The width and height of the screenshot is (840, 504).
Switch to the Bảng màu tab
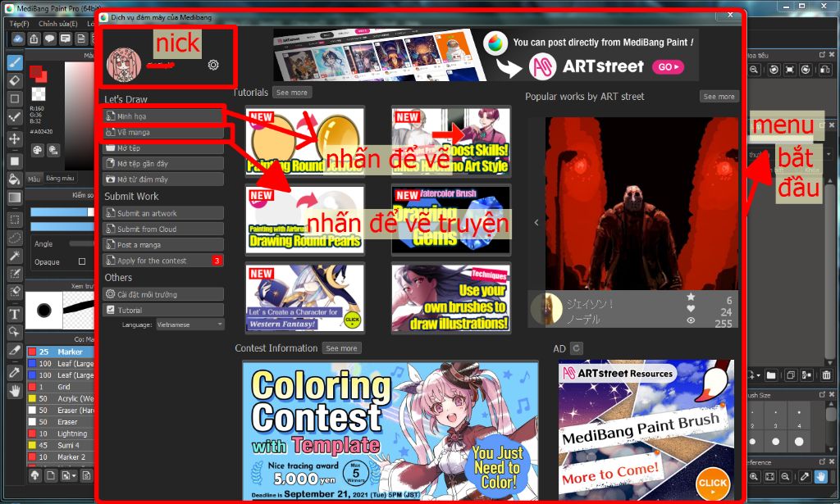point(60,178)
